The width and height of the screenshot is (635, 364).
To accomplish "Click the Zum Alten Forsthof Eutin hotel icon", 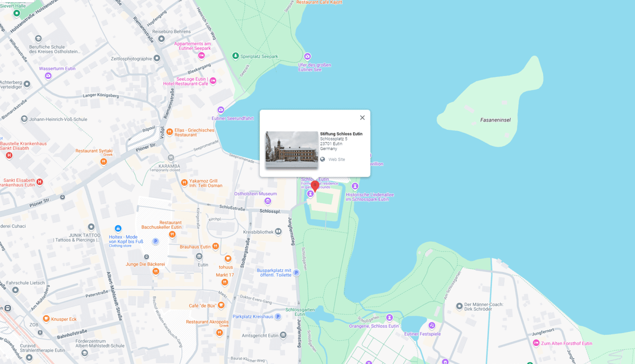I will pos(536,343).
